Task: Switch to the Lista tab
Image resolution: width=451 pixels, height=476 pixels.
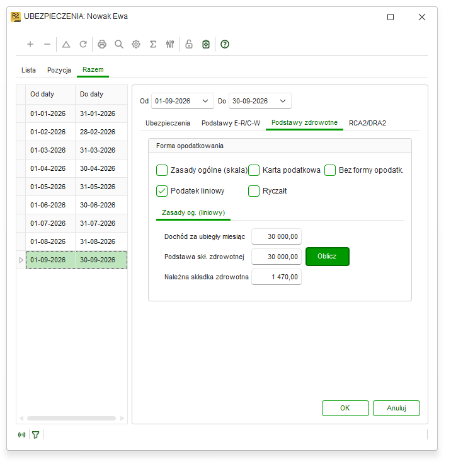Action: coord(28,70)
